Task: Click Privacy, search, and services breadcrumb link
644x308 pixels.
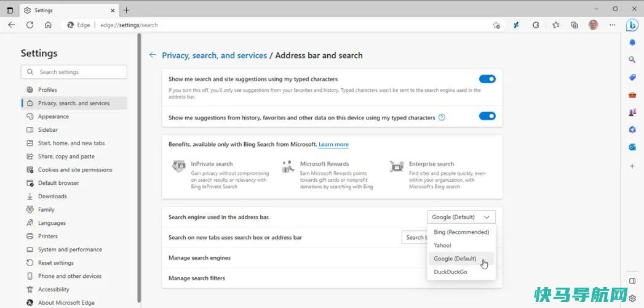Action: (x=215, y=55)
